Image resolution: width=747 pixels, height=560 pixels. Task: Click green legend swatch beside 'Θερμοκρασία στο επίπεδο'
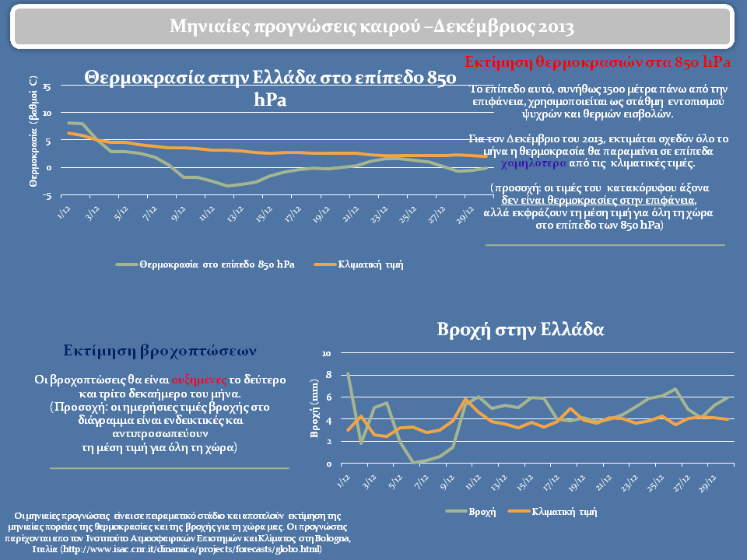coord(126,264)
